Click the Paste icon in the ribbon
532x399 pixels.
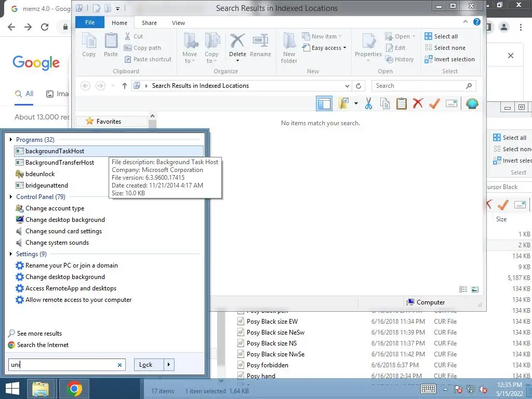click(x=111, y=45)
